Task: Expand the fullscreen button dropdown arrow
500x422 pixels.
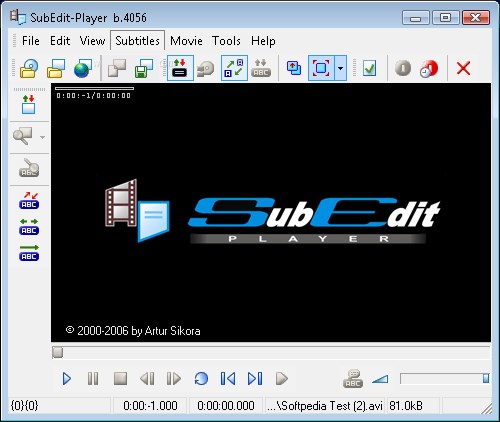Action: (x=340, y=68)
